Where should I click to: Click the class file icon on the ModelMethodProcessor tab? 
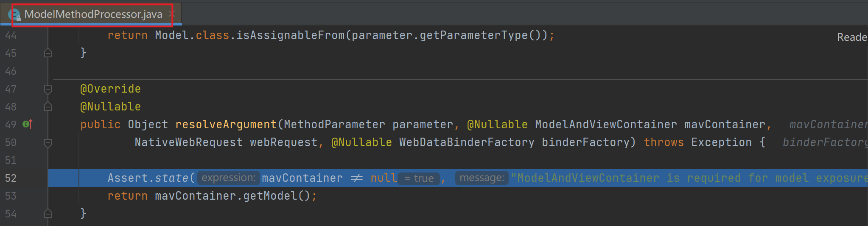click(x=14, y=14)
